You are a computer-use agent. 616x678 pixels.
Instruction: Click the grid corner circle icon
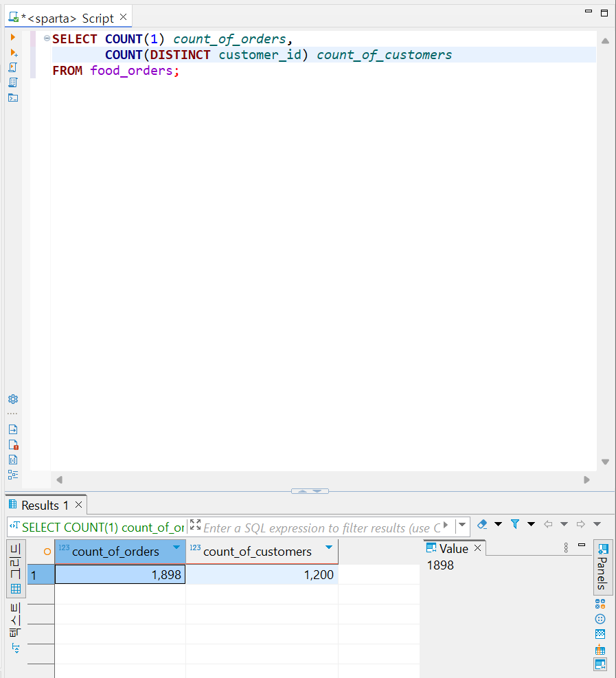(x=47, y=552)
